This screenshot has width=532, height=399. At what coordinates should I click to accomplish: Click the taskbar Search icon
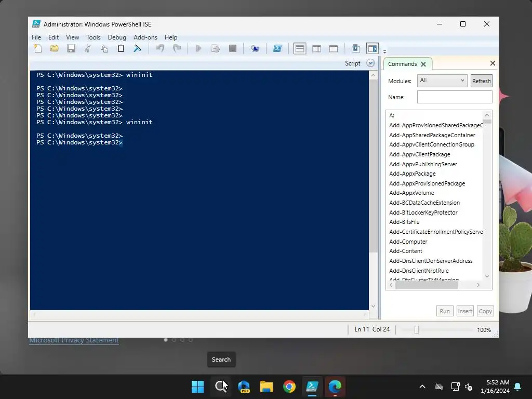[x=221, y=387]
